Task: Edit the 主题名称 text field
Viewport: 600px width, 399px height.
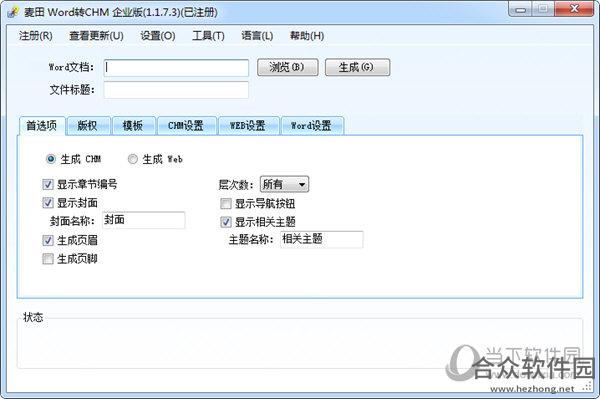Action: [x=321, y=239]
